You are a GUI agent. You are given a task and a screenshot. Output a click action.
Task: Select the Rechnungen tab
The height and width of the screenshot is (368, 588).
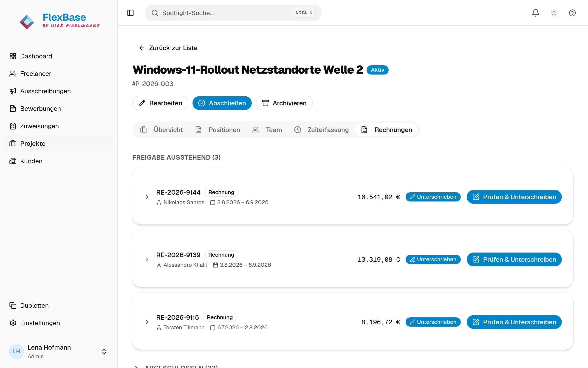(387, 130)
